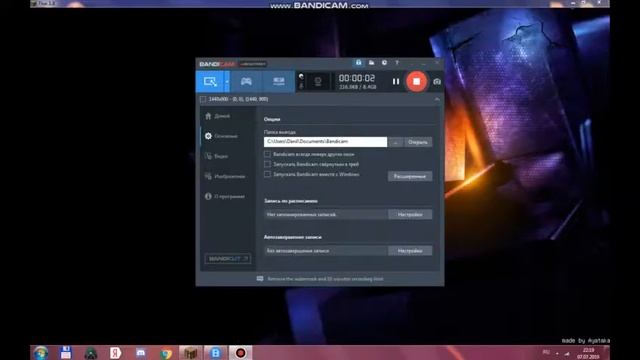Open the Bandicam taskbar icon with red dot
The width and height of the screenshot is (640, 360).
[x=240, y=353]
